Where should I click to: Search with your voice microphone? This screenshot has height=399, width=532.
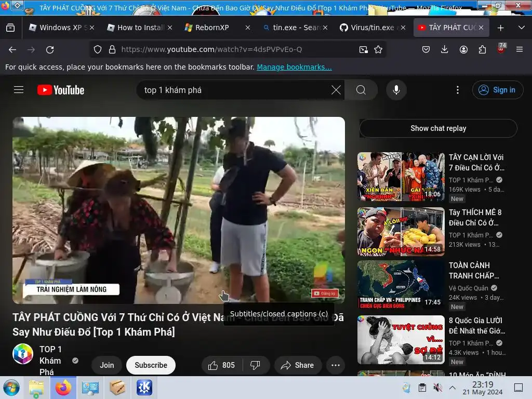click(x=396, y=90)
